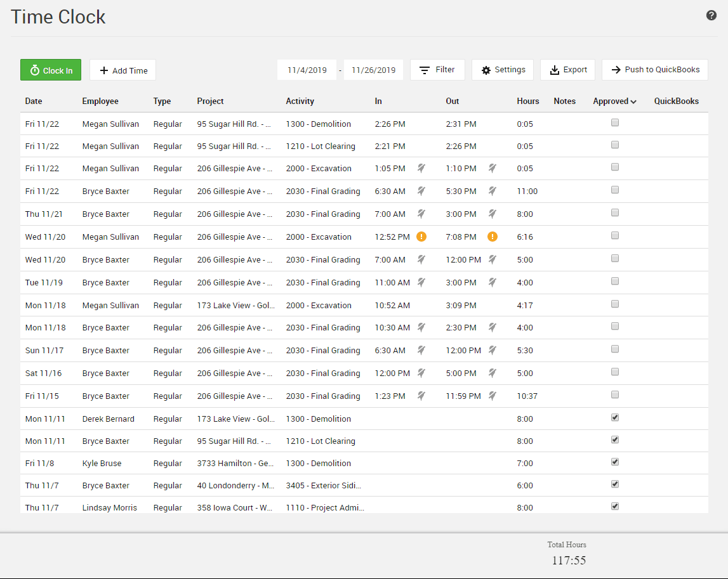Approve the 2:21 PM Lot Clearing entry
The width and height of the screenshot is (728, 579).
(615, 145)
